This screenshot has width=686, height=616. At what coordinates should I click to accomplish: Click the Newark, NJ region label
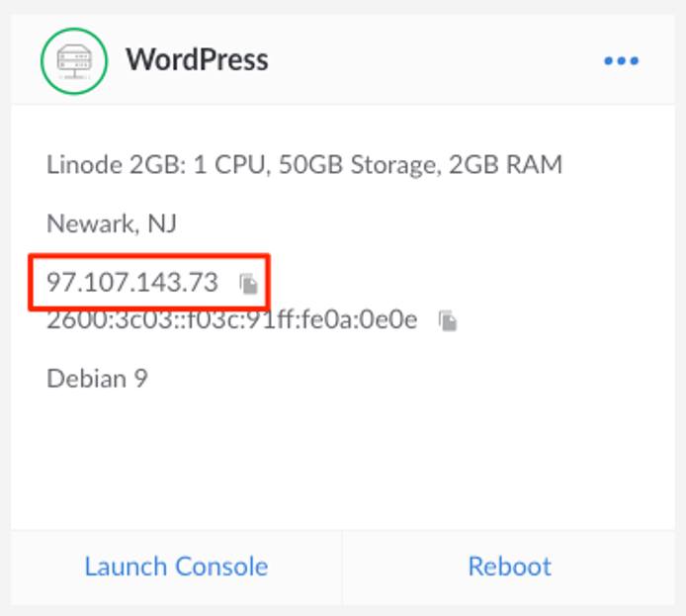point(112,223)
